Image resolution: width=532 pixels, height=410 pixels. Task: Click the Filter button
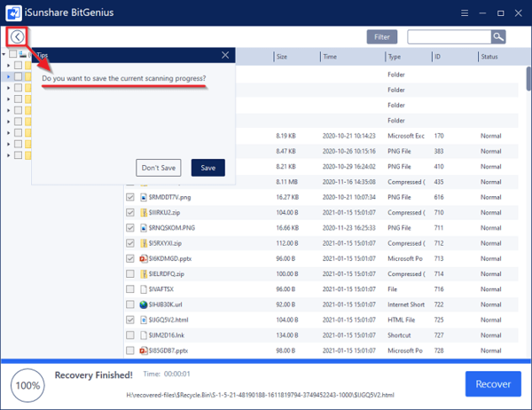(x=381, y=37)
